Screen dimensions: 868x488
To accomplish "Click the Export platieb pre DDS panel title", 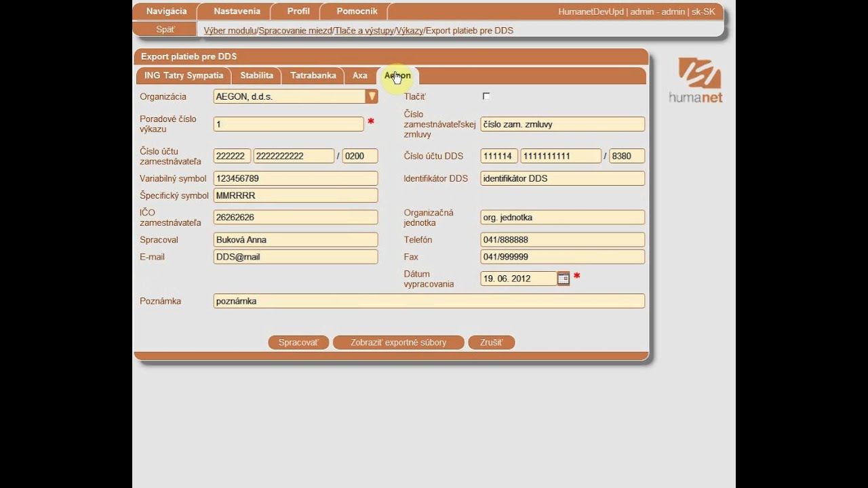I will click(189, 57).
